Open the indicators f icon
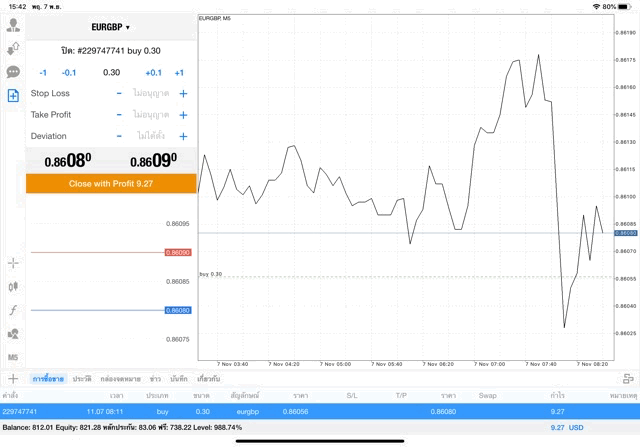Viewport: 640px width, 447px height. pos(13,310)
